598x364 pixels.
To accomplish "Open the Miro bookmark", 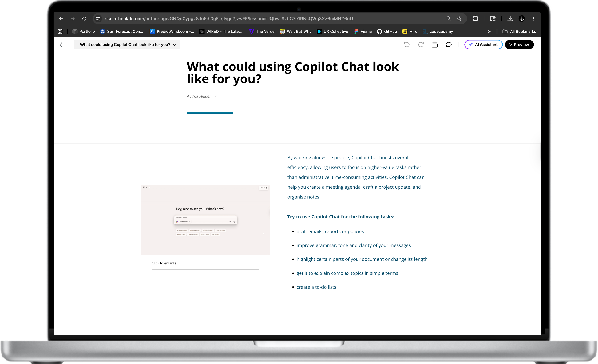I will pos(410,32).
